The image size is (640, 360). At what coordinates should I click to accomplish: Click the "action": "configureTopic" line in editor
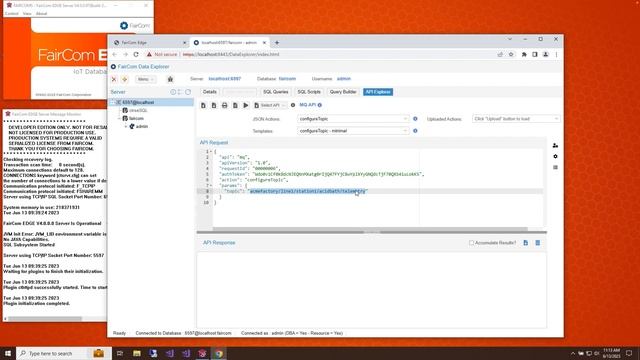pos(253,180)
